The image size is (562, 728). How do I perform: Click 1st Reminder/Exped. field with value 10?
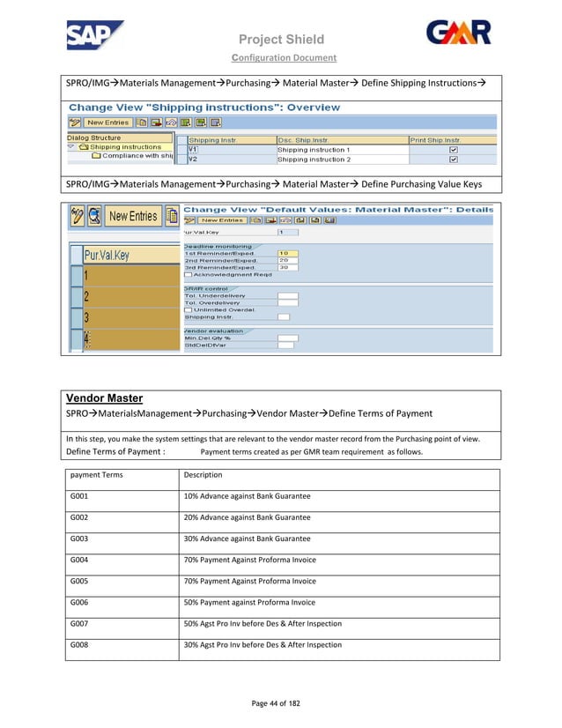288,254
